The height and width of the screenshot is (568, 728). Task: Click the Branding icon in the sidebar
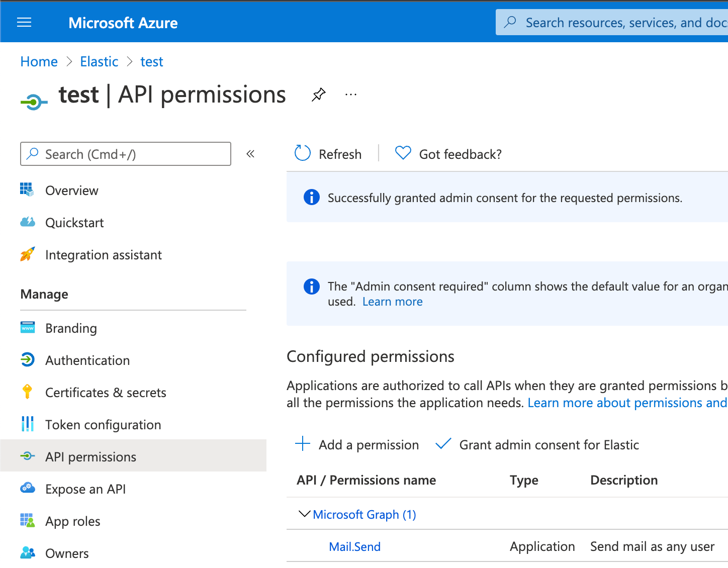(28, 328)
